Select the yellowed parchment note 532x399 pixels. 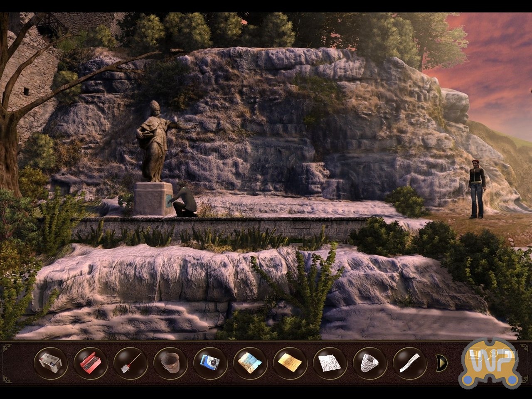click(290, 363)
